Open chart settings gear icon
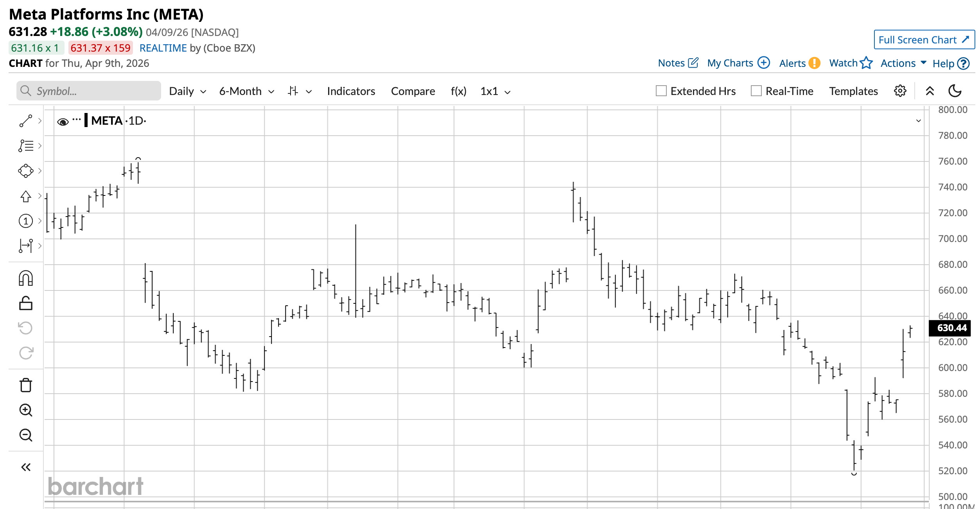980x509 pixels. (900, 91)
